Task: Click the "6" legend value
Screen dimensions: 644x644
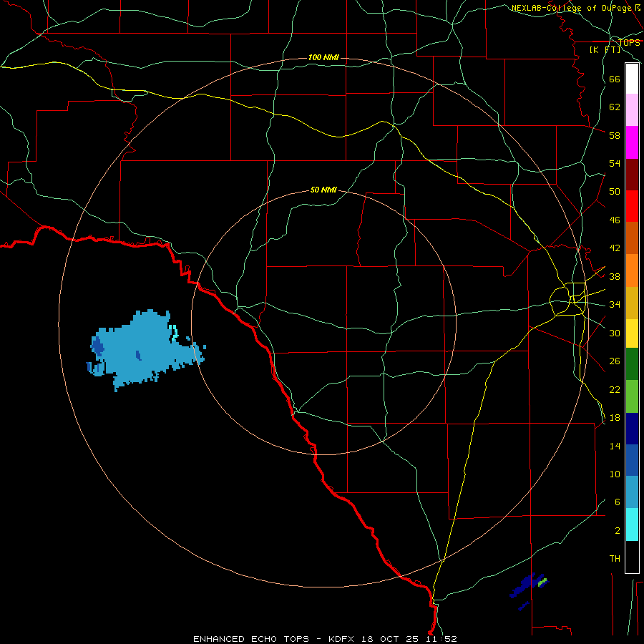Action: [618, 502]
